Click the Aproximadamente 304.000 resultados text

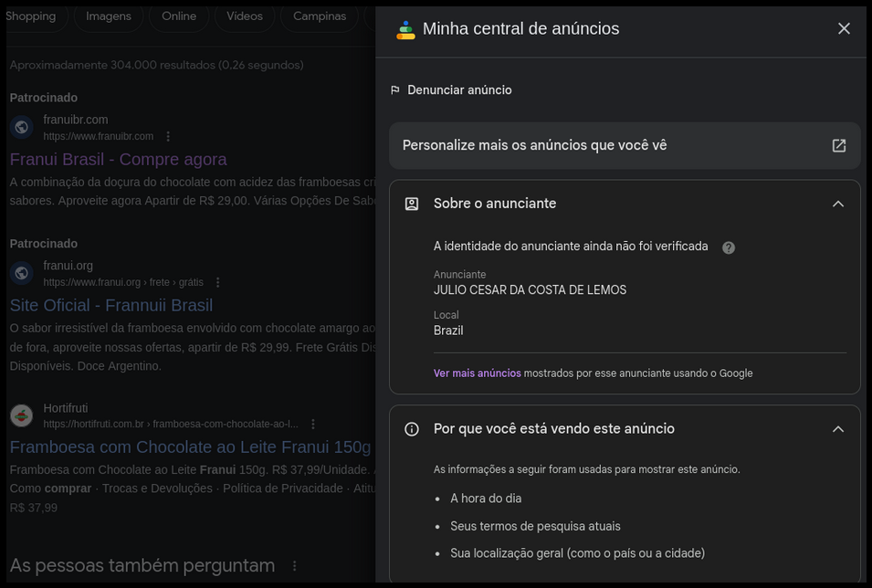tap(157, 65)
